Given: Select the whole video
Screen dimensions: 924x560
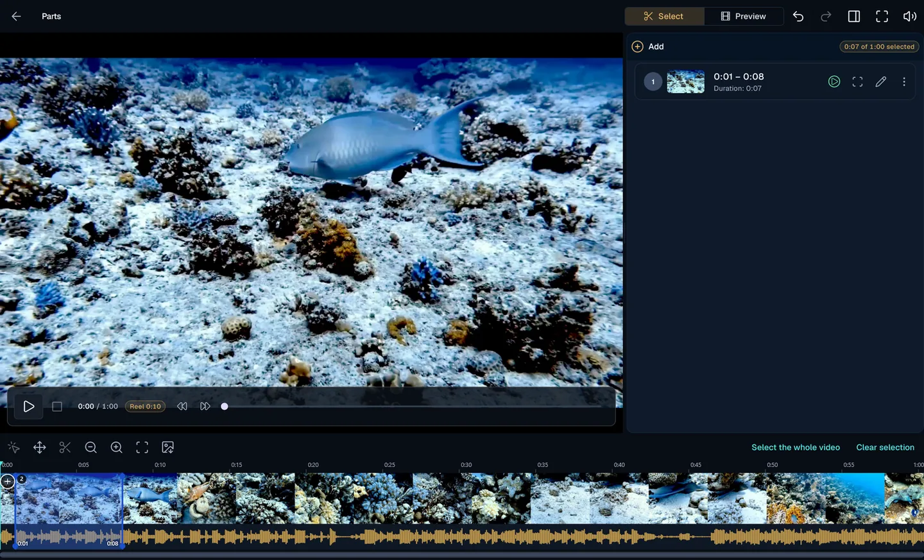Looking at the screenshot, I should [x=796, y=447].
